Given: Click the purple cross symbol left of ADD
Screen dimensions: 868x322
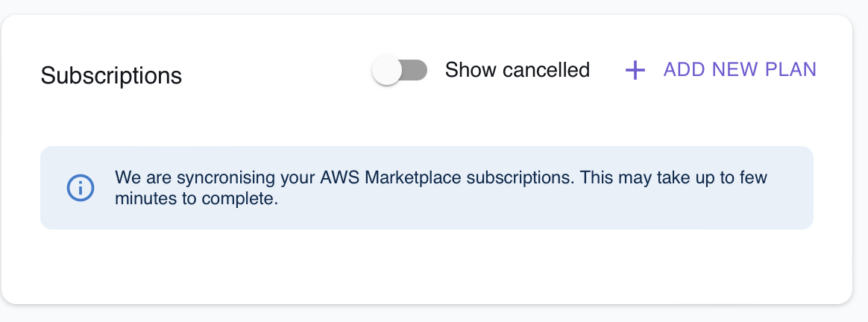Looking at the screenshot, I should (635, 71).
